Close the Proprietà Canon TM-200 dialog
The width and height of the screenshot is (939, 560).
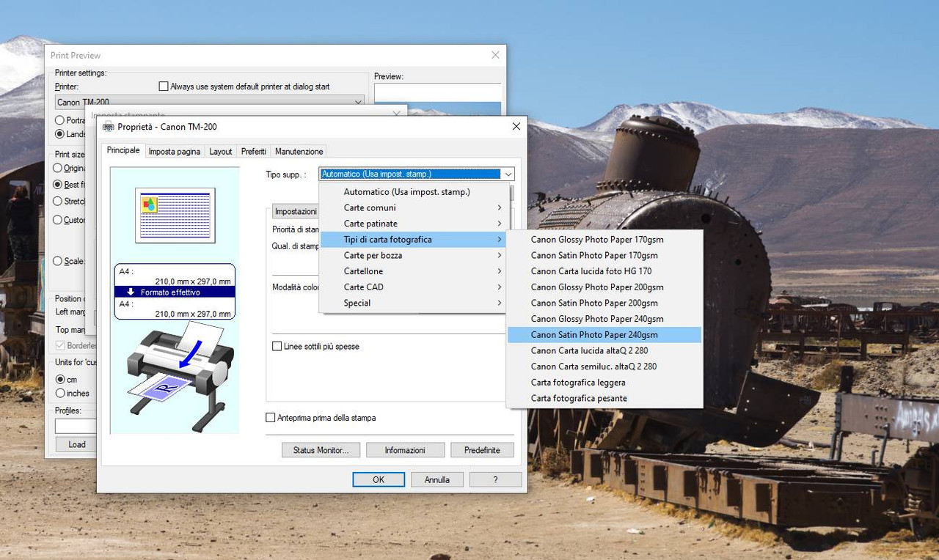point(516,126)
